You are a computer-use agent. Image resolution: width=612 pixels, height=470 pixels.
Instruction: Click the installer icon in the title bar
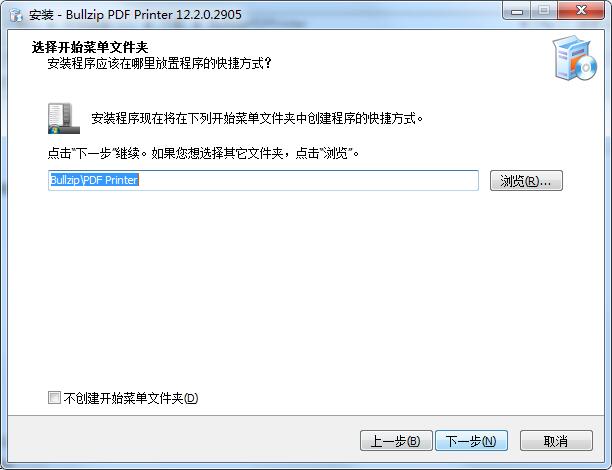click(16, 15)
